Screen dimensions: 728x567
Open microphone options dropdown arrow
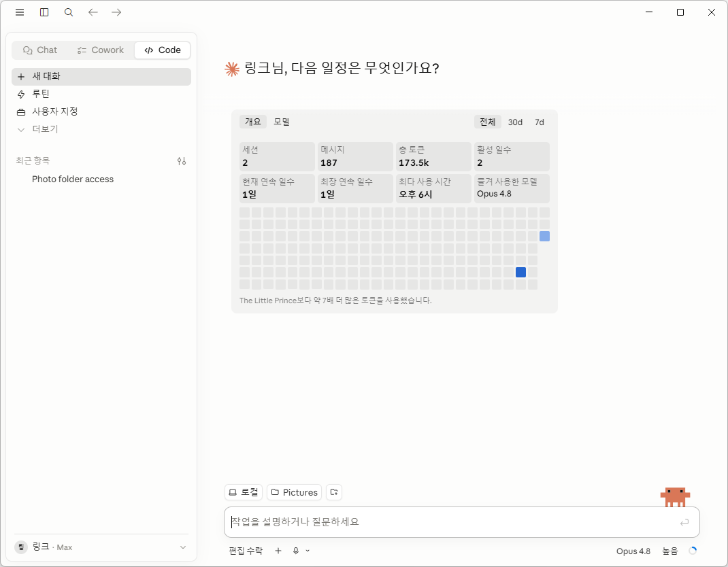tap(308, 551)
